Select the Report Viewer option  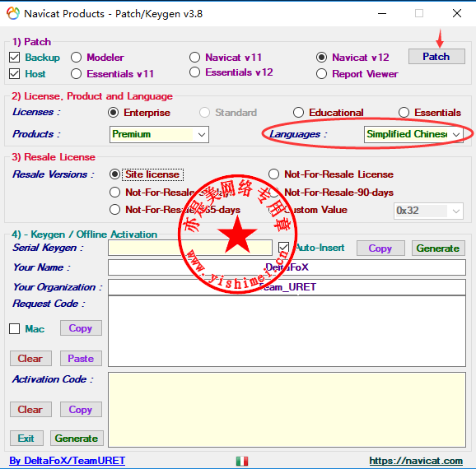coord(321,74)
